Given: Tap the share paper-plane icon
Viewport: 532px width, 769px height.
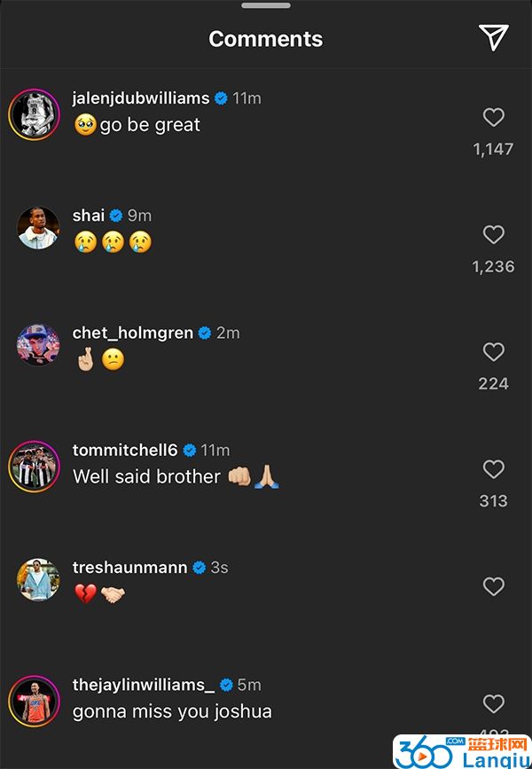Looking at the screenshot, I should coord(493,38).
